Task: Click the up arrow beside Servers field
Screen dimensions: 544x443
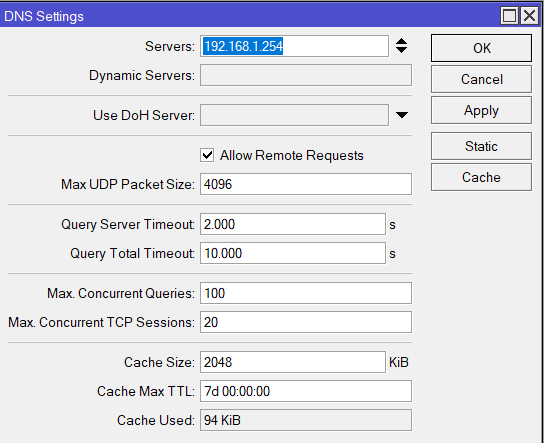Action: tap(401, 41)
